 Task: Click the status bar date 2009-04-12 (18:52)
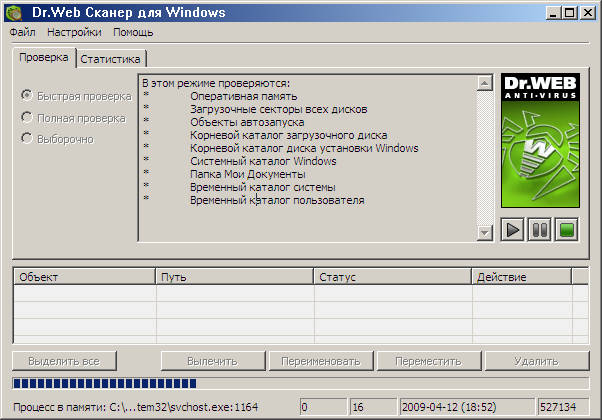[x=467, y=407]
